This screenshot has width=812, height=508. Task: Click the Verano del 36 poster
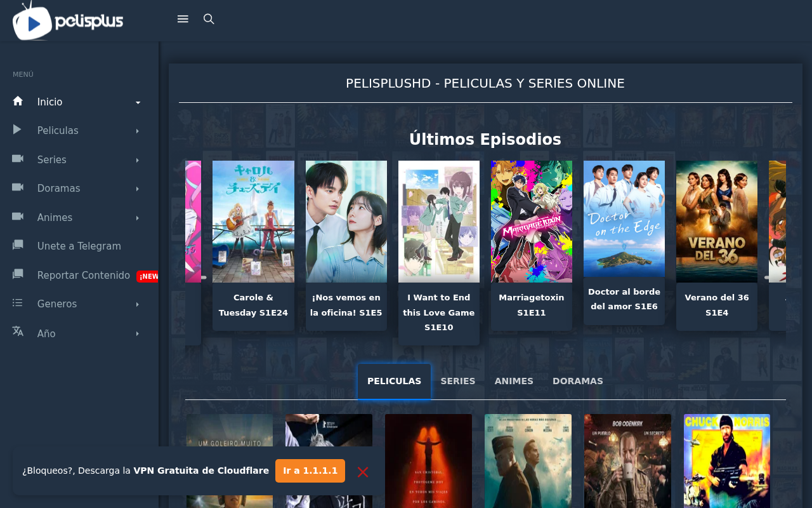click(x=717, y=222)
